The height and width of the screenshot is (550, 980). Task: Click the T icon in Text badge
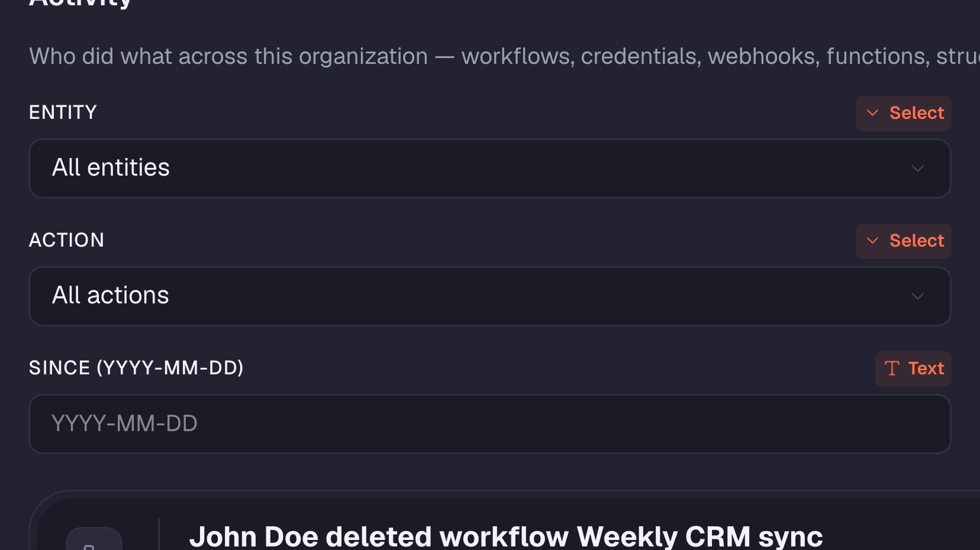pos(892,368)
